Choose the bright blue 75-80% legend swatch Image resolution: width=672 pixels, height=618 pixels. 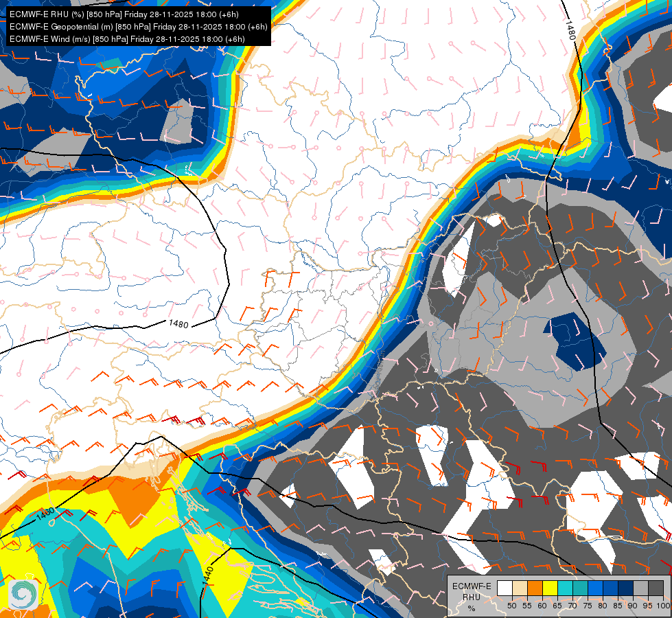tap(596, 588)
